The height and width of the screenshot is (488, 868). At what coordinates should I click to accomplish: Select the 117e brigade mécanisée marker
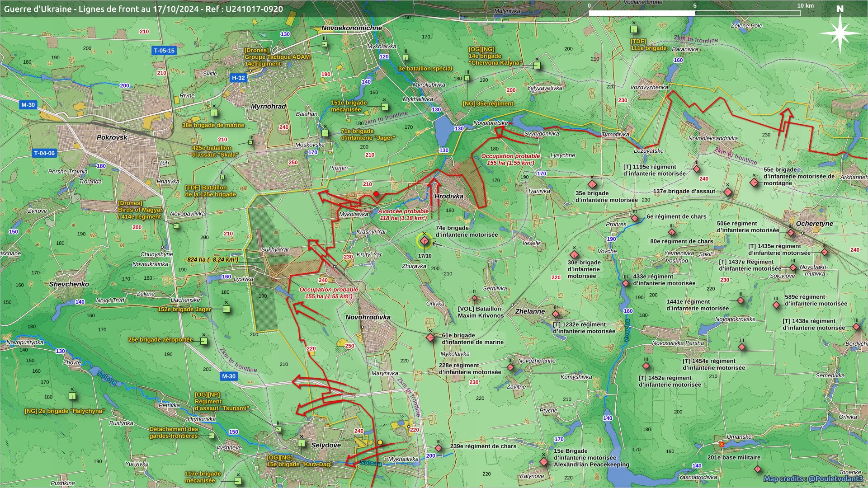pos(238,481)
